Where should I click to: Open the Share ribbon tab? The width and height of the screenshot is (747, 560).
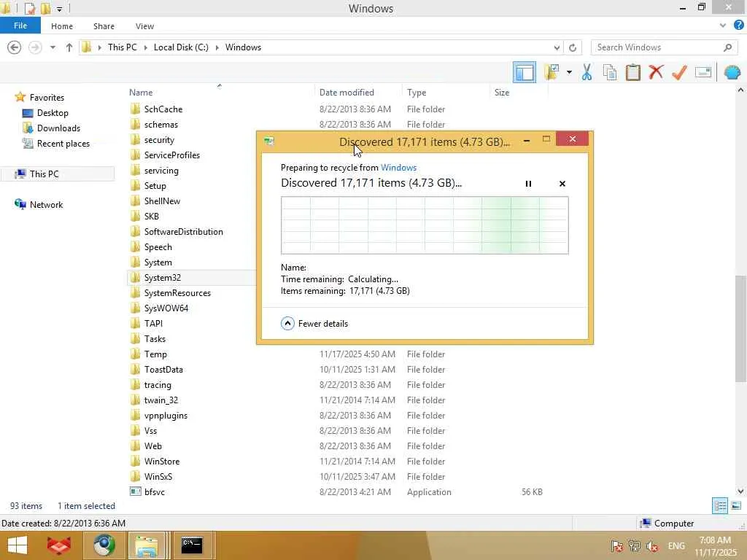click(104, 26)
